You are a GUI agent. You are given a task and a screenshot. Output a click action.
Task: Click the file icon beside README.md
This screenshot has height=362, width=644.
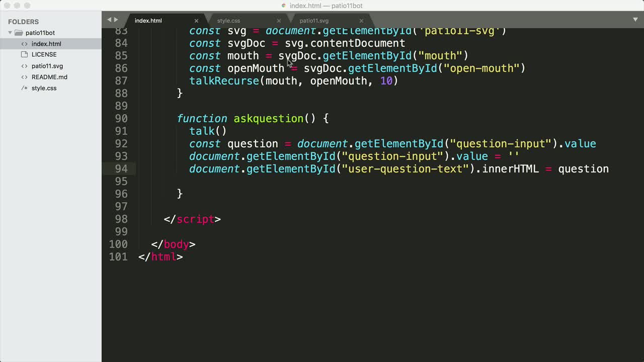[x=24, y=77]
